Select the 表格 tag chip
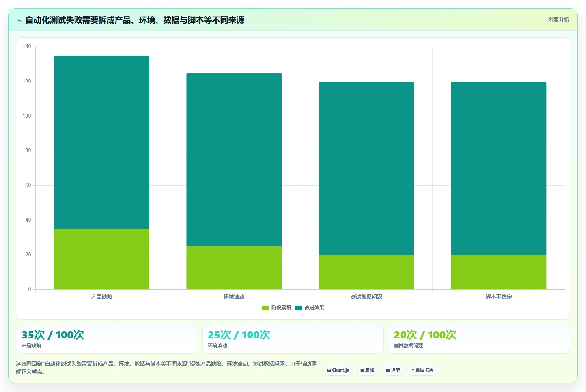This screenshot has width=586, height=392. (x=367, y=370)
